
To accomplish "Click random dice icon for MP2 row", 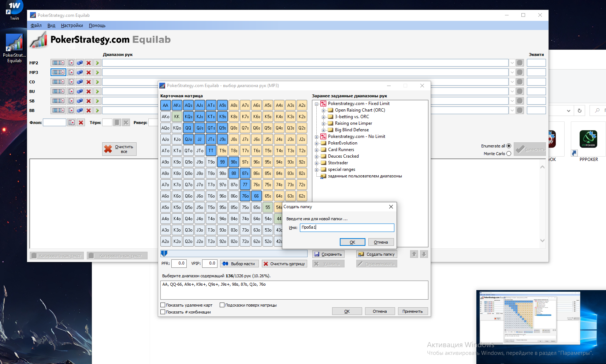I will point(79,63).
